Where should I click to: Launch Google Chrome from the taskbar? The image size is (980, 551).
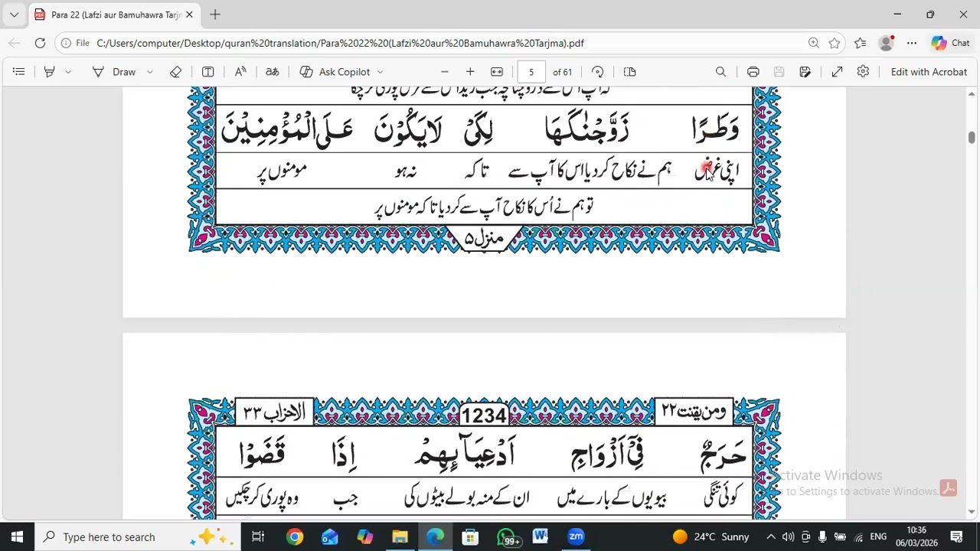[x=295, y=536]
